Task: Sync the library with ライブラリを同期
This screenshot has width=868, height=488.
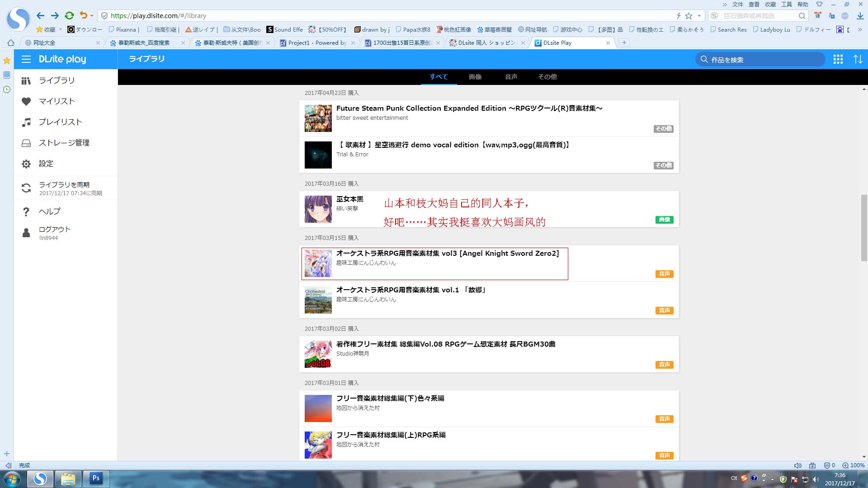Action: 66,188
